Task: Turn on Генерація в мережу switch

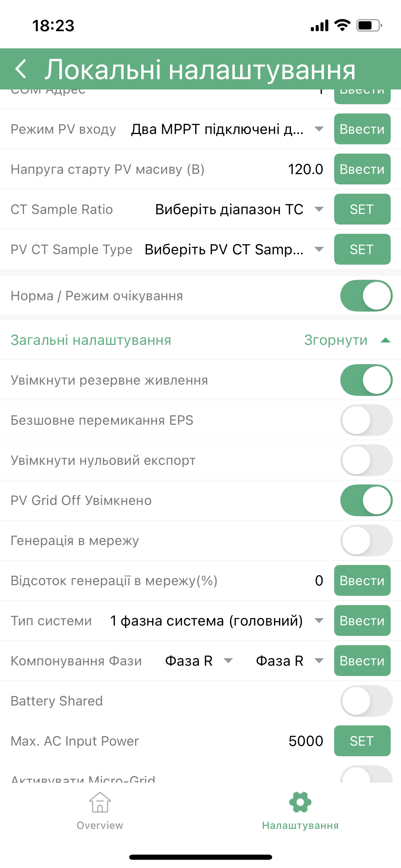Action: (366, 541)
